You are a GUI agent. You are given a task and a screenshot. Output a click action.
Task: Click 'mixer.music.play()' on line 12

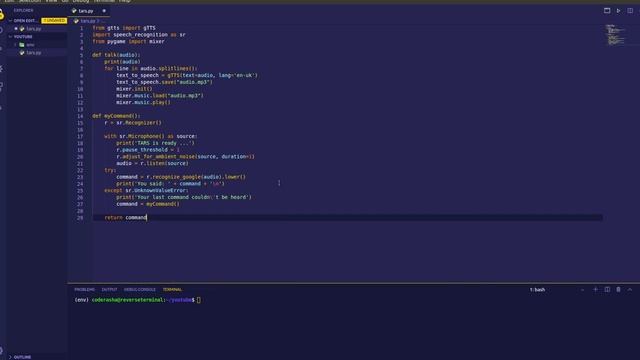pos(143,102)
